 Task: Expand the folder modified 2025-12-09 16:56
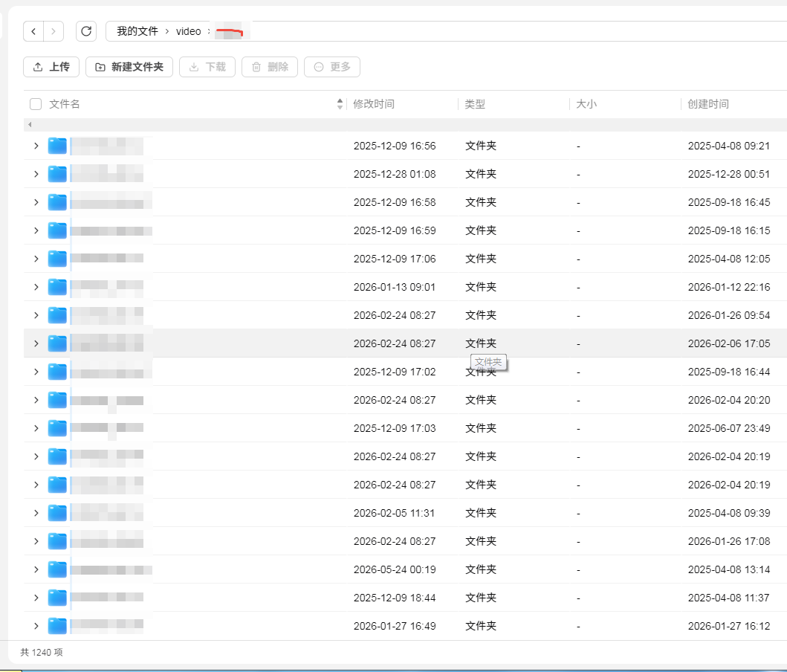coord(36,146)
